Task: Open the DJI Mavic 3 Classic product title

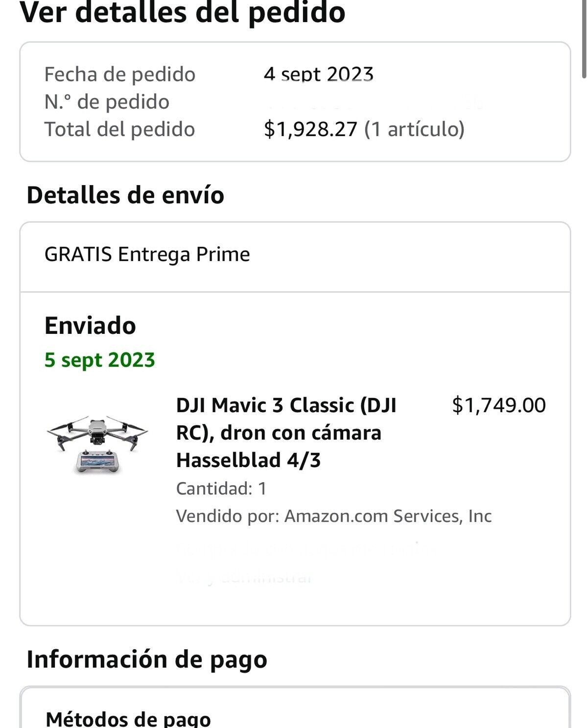Action: tap(286, 433)
